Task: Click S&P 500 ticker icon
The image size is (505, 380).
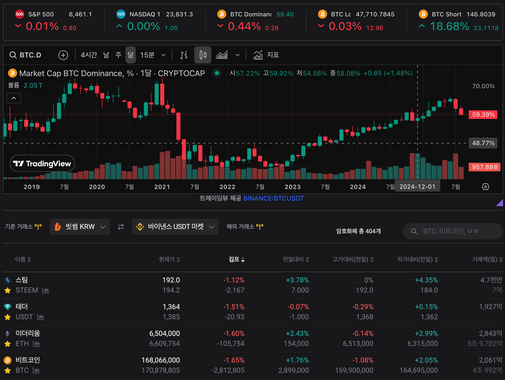Action: [x=19, y=14]
